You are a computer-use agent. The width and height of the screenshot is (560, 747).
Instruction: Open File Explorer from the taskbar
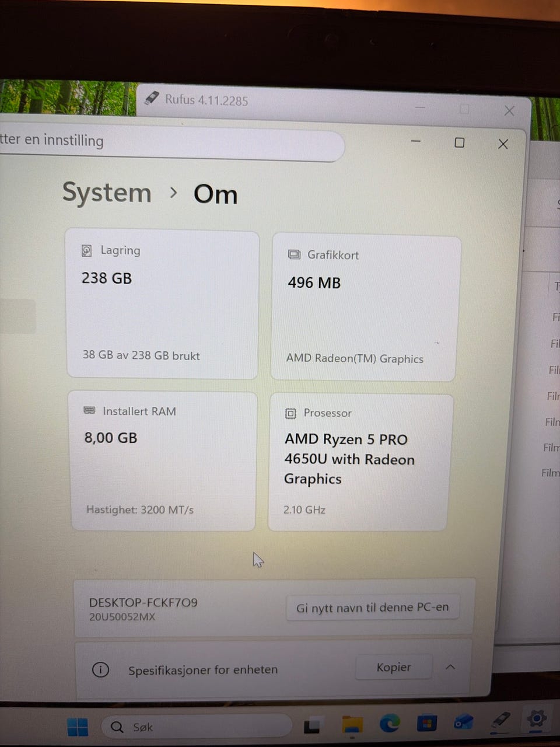click(x=352, y=725)
